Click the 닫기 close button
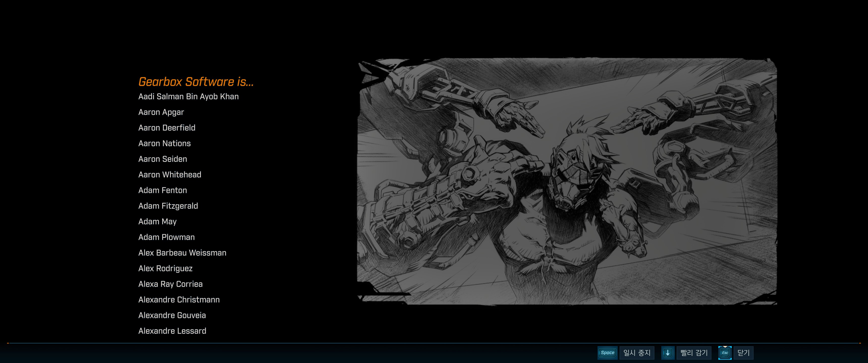 click(x=743, y=353)
